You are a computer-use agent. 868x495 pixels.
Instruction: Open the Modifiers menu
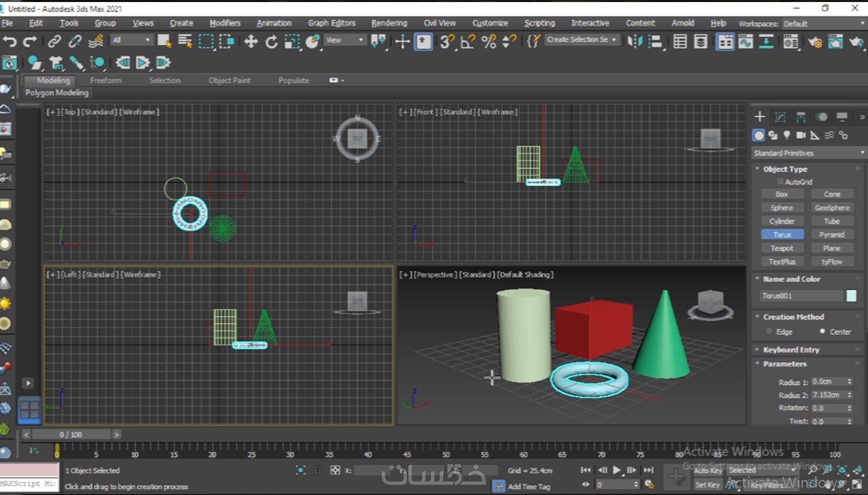tap(225, 23)
